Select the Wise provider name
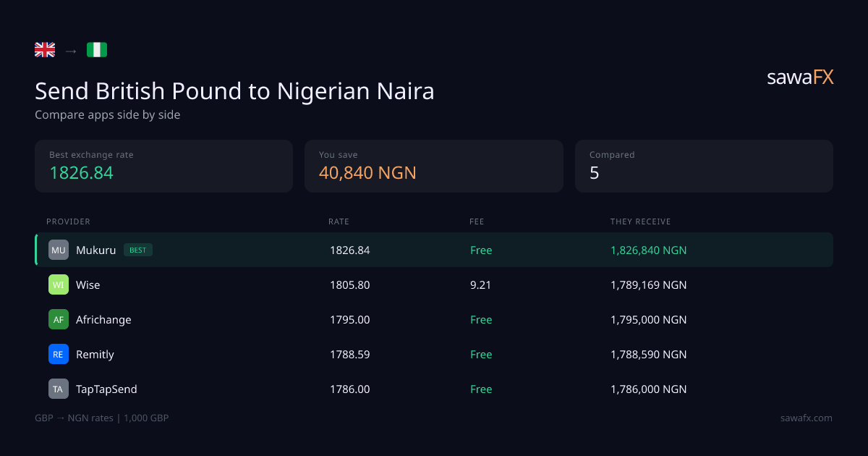The width and height of the screenshot is (868, 456). tap(88, 284)
